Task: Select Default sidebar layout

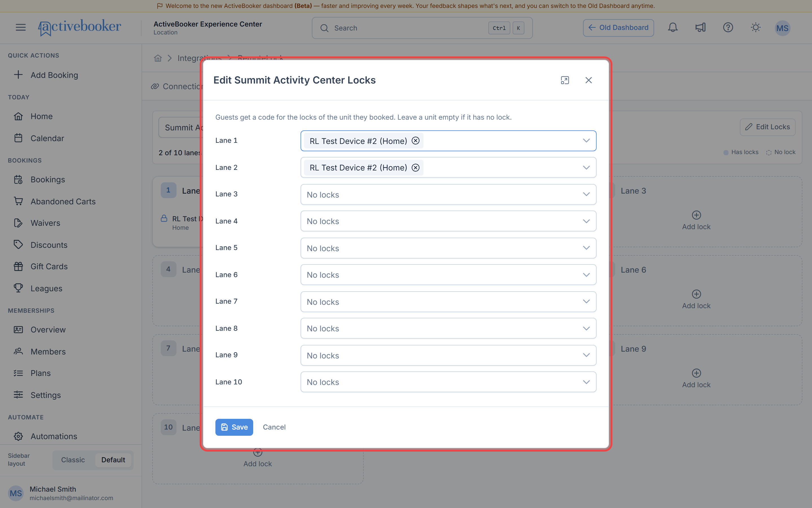Action: tap(113, 460)
